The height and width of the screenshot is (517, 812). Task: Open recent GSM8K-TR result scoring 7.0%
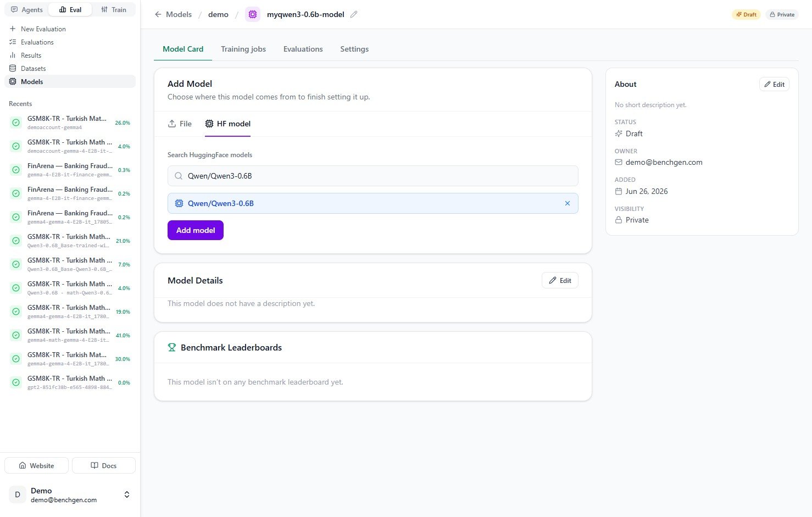[70, 264]
